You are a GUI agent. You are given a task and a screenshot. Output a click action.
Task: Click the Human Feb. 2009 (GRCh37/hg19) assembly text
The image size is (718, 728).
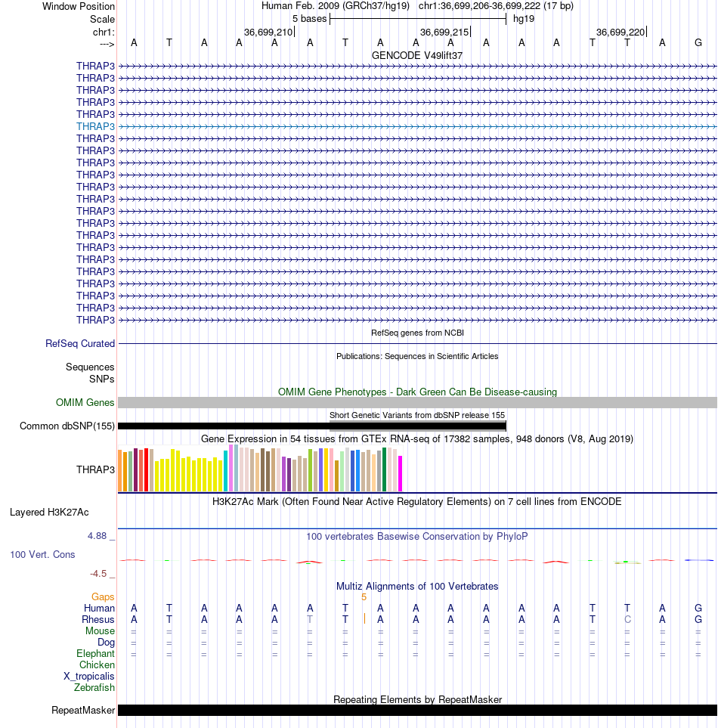pyautogui.click(x=335, y=6)
